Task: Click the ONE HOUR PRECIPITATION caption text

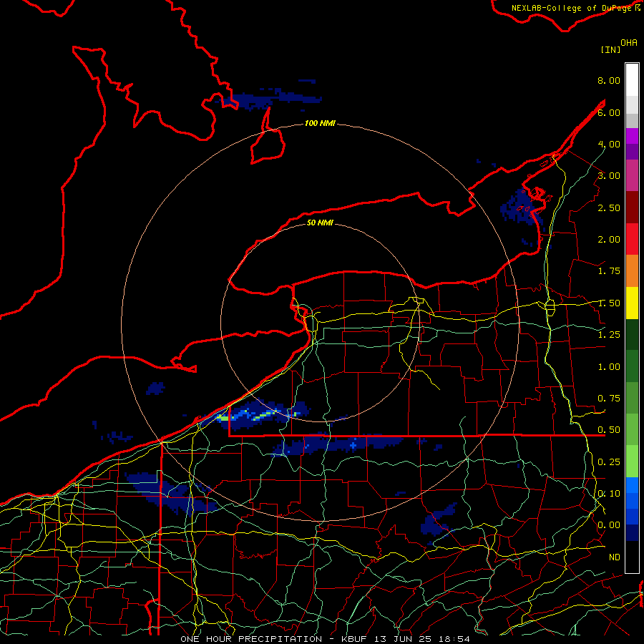Action: pyautogui.click(x=251, y=639)
